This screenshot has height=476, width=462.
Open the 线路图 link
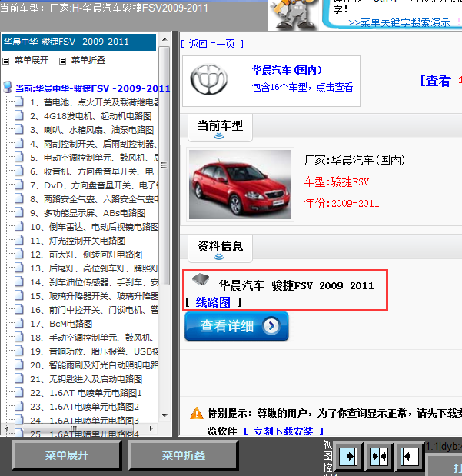pyautogui.click(x=213, y=302)
